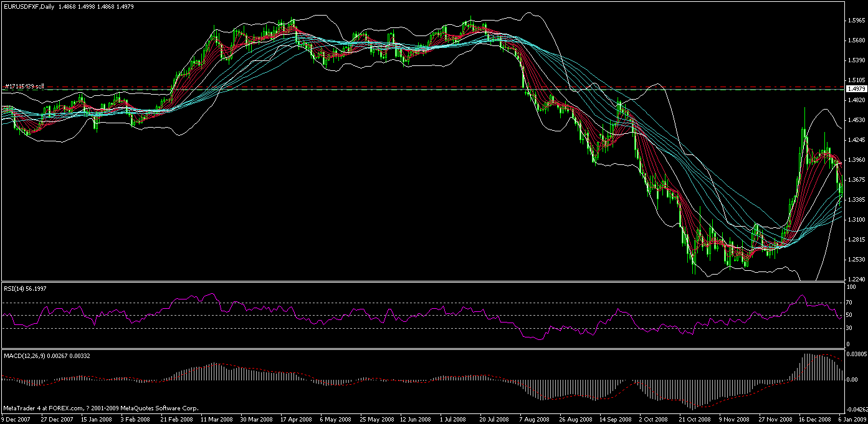This screenshot has width=868, height=424.
Task: Click the 9 Dec 2007 date label
Action: 16,419
